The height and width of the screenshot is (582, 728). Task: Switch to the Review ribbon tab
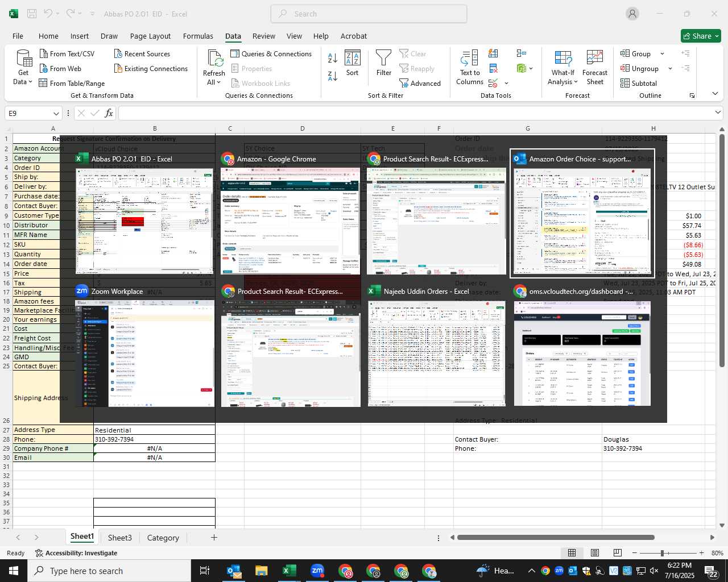pyautogui.click(x=264, y=36)
